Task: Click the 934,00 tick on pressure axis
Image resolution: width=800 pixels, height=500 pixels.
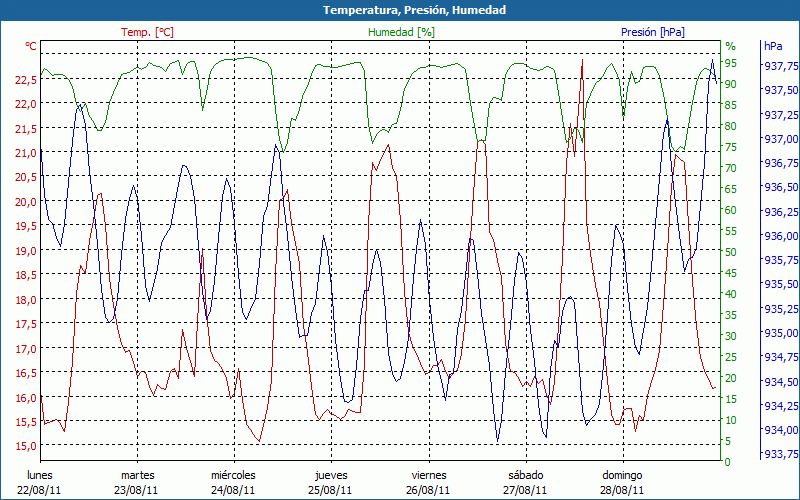Action: tap(780, 430)
